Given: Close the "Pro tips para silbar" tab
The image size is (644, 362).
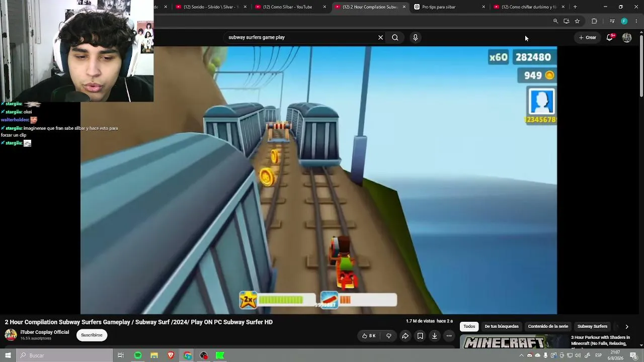Looking at the screenshot, I should pyautogui.click(x=484, y=7).
